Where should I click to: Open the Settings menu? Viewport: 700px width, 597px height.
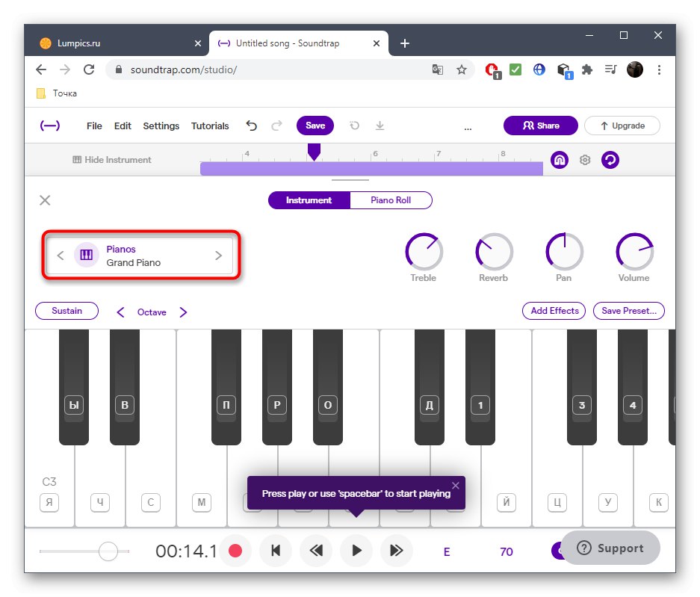161,126
